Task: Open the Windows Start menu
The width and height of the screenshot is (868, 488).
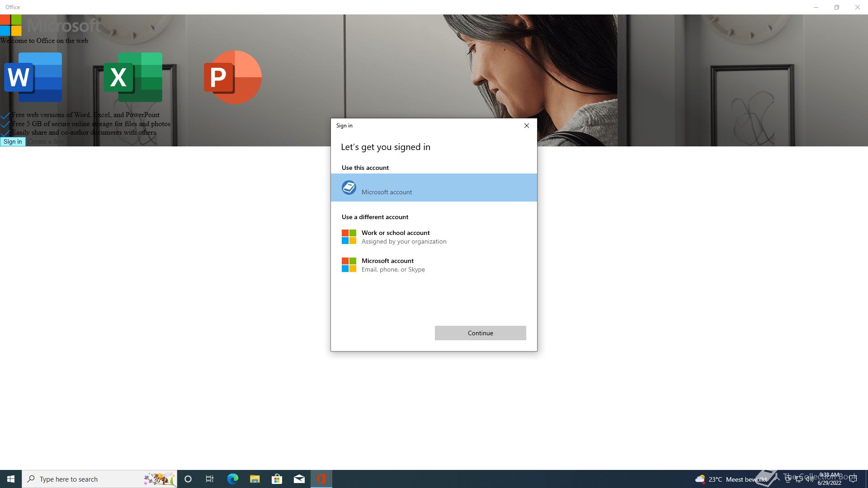Action: (11, 479)
